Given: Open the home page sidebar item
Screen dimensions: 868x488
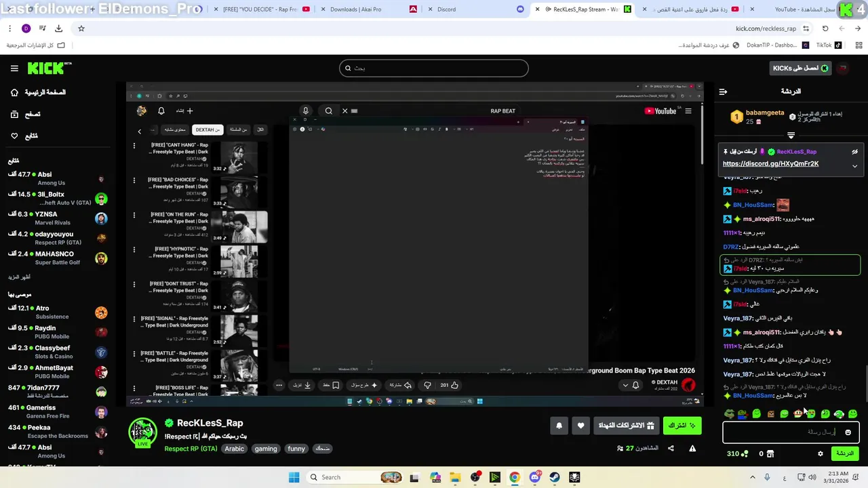Looking at the screenshot, I should pos(39,92).
